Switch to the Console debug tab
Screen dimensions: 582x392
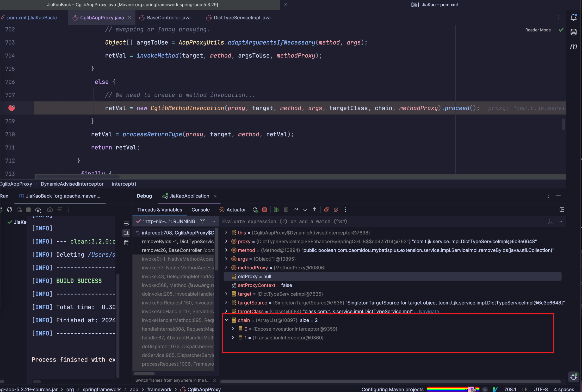(200, 210)
